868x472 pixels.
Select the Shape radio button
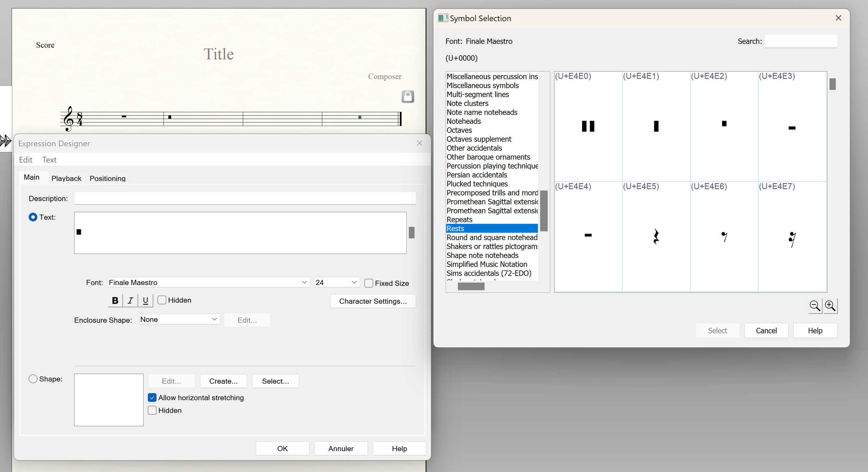[x=33, y=379]
